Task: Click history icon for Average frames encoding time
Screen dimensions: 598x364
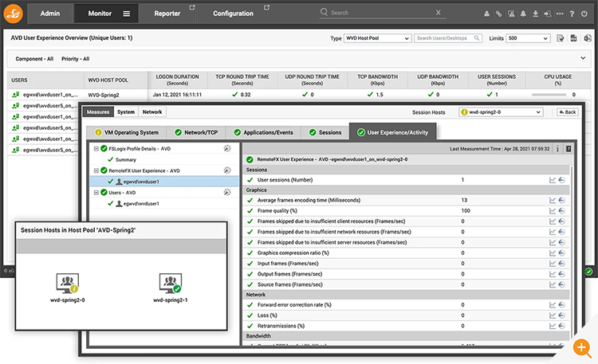Action: [x=562, y=200]
